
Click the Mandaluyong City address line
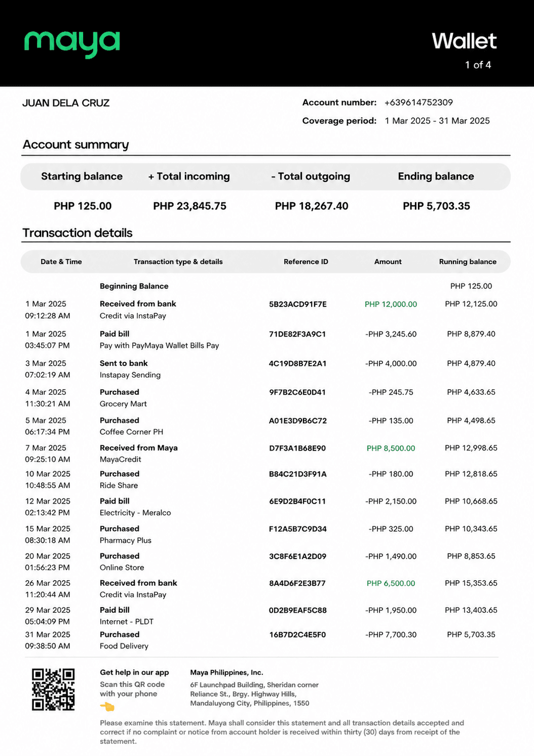pos(250,703)
